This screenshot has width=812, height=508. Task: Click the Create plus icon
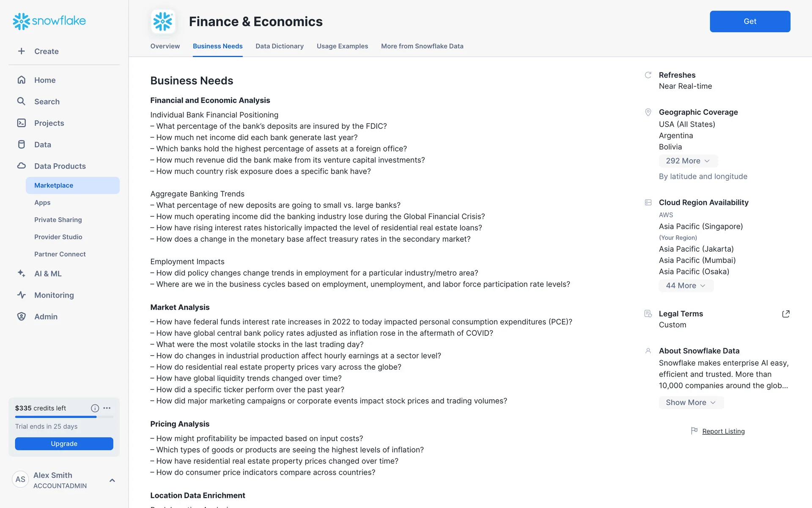click(21, 51)
